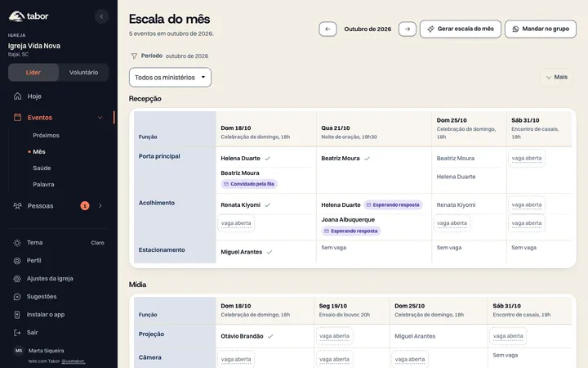Click checkmark next to Beatriz Moura Qua 21/10
588x368 pixels.
(367, 159)
